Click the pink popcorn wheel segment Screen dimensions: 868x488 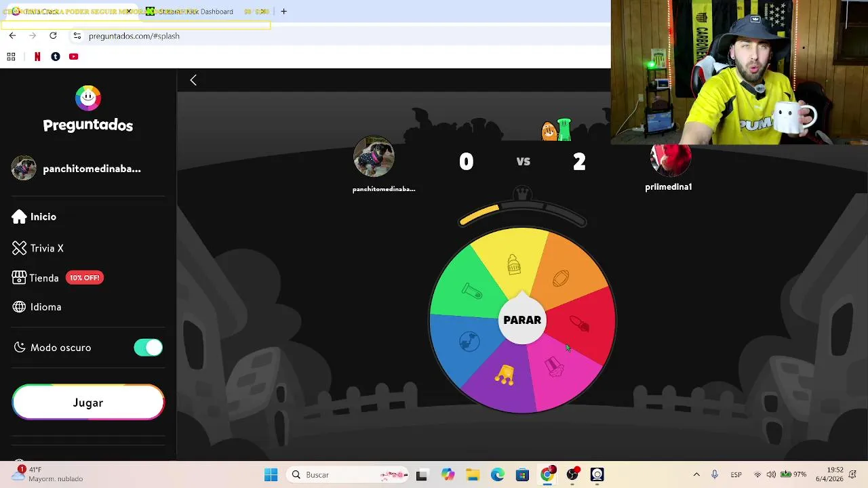[561, 373]
